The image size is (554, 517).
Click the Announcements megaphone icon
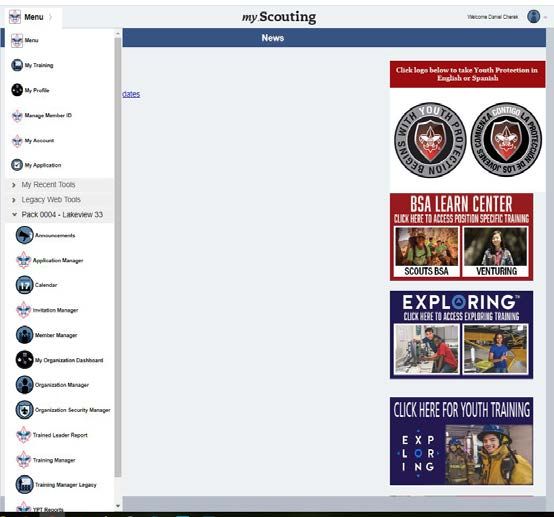tap(24, 235)
